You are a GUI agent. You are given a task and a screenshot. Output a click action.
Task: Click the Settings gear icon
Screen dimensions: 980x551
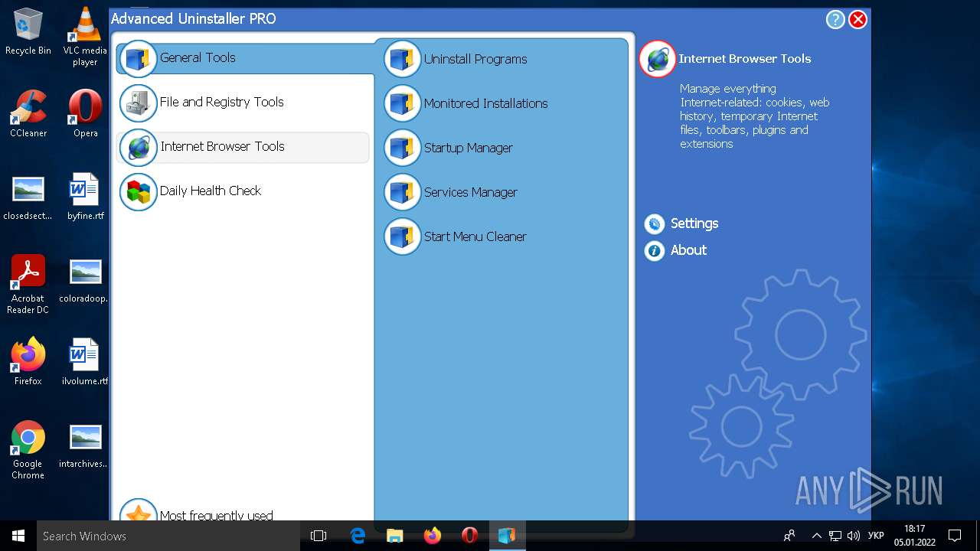point(654,223)
